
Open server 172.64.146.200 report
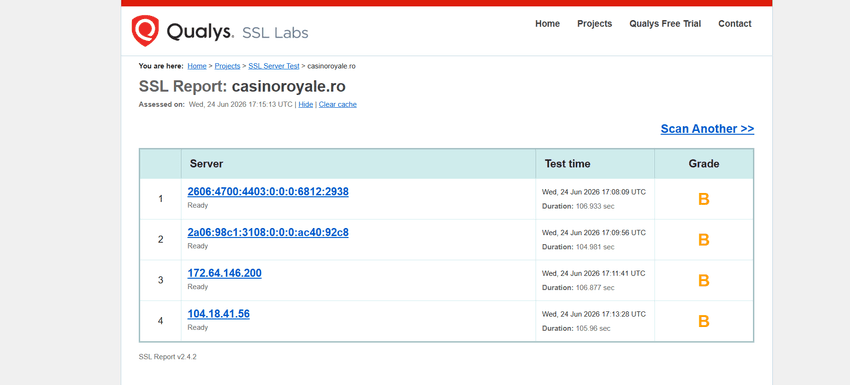(x=224, y=273)
